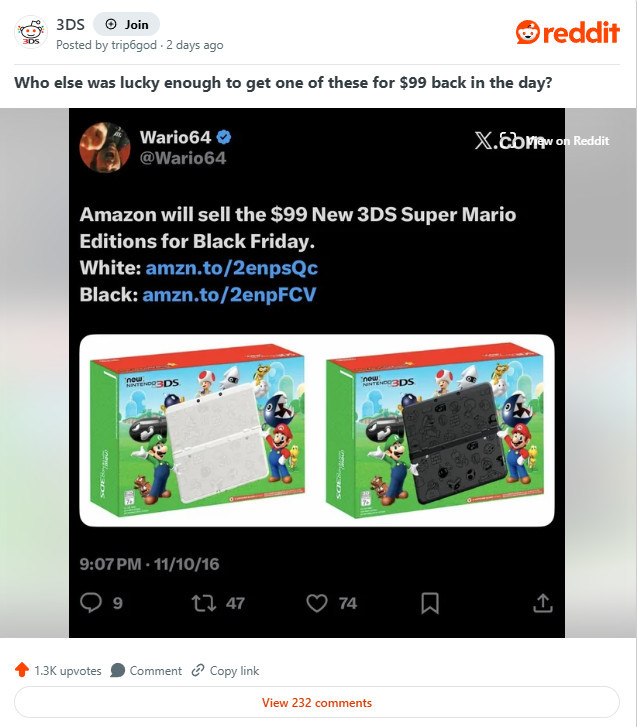638x727 pixels.
Task: Open the post title about $99 3DS
Action: [283, 83]
